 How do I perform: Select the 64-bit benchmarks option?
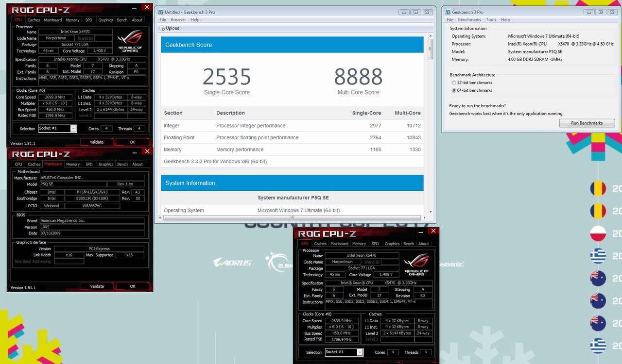pos(454,90)
